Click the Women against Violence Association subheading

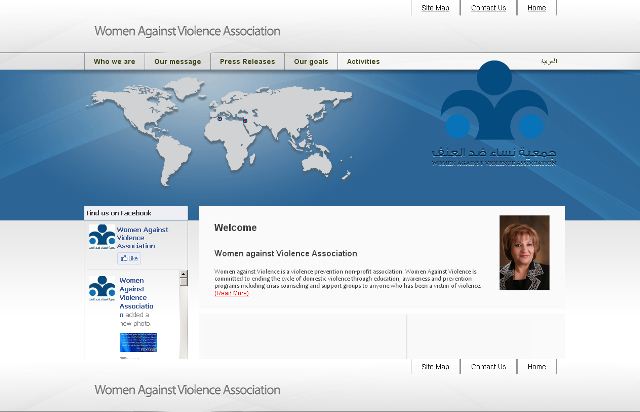point(286,254)
